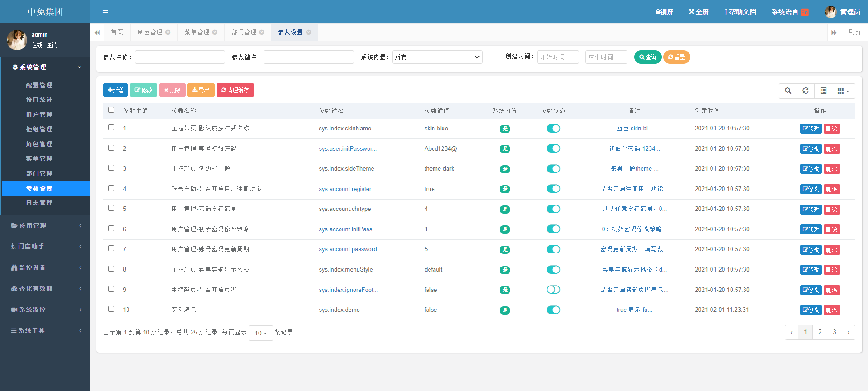Click the hamburger menu icon to collapse sidebar
This screenshot has width=868, height=391.
point(105,12)
